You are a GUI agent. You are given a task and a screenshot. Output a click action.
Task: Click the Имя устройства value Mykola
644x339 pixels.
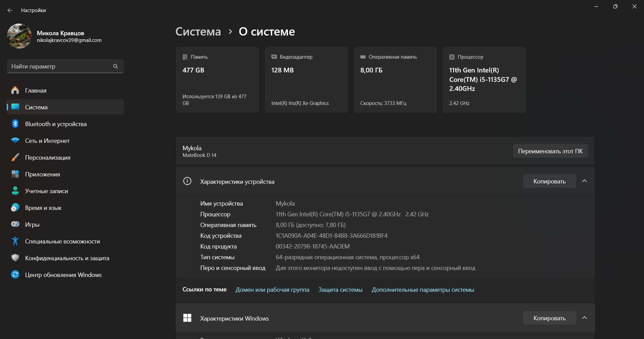[x=285, y=203]
